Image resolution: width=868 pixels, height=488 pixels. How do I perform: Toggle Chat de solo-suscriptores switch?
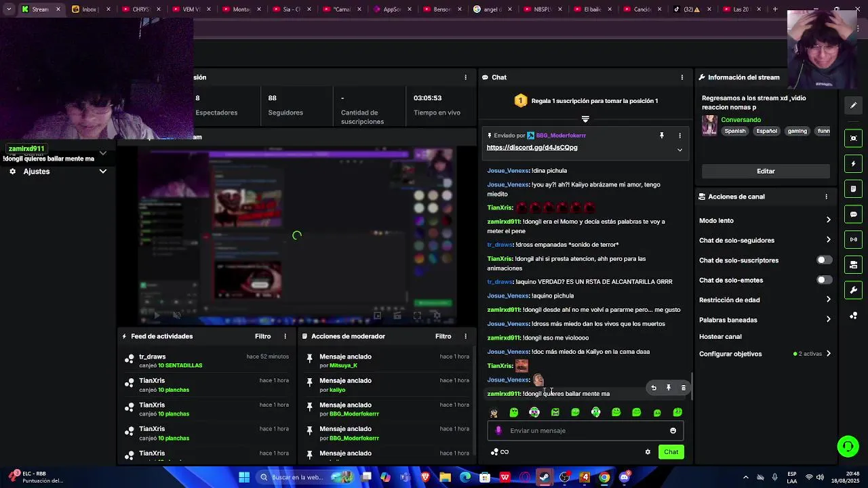click(x=824, y=260)
